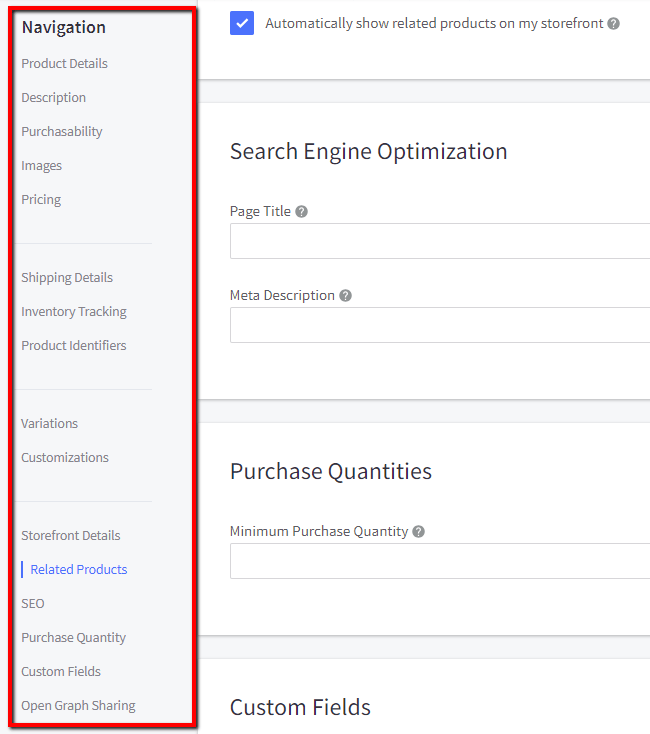This screenshot has height=734, width=650.
Task: Open Inventory Tracking from sidebar
Action: point(74,312)
